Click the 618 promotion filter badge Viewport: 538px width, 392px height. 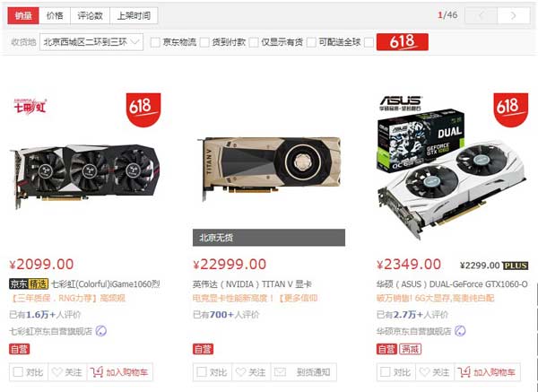click(x=402, y=42)
